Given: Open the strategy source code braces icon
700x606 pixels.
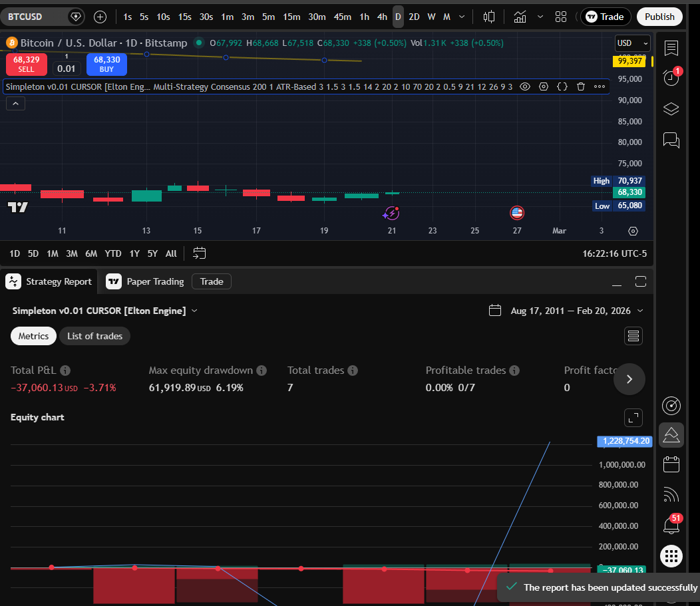Looking at the screenshot, I should pyautogui.click(x=562, y=86).
